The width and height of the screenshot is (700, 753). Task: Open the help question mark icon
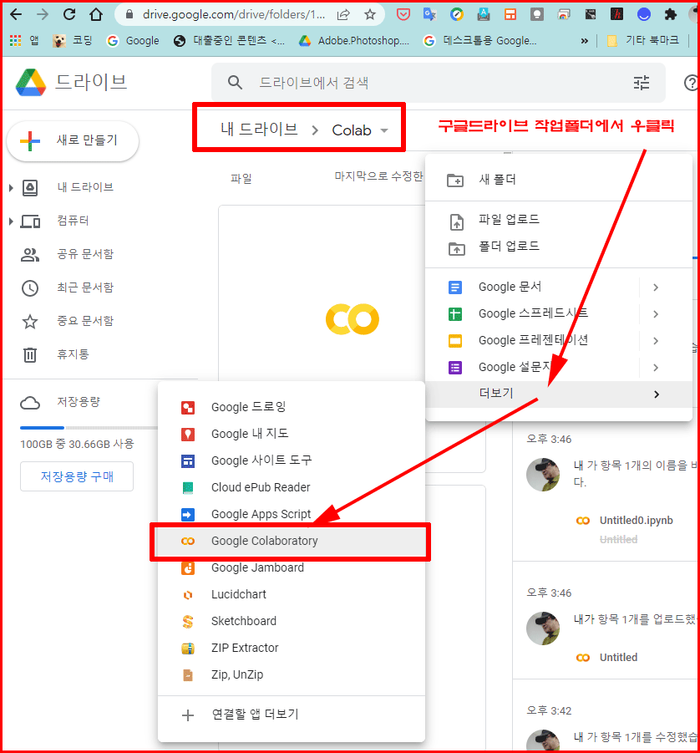click(691, 83)
